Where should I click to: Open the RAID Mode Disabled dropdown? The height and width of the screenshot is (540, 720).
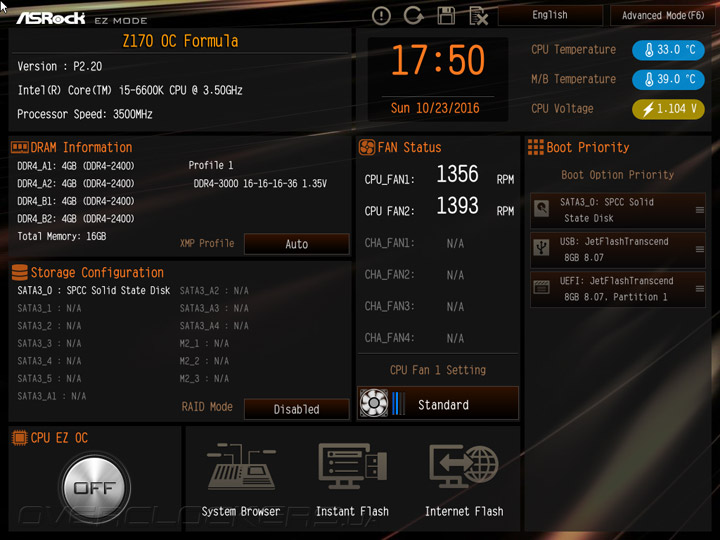(x=297, y=409)
